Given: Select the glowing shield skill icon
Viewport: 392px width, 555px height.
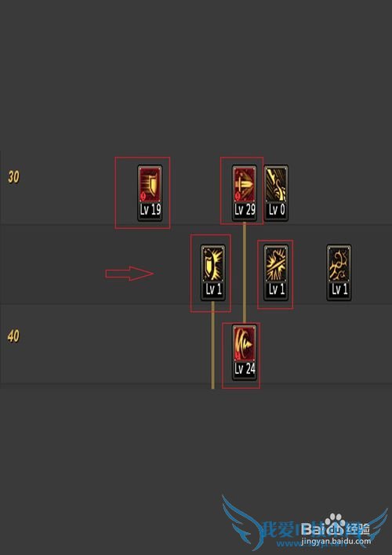Looking at the screenshot, I should coord(212,264).
